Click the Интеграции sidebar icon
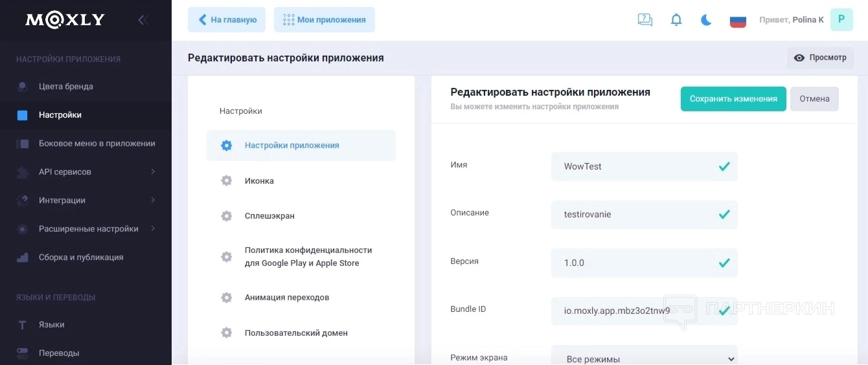Viewport: 868px width, 365px height. click(23, 201)
